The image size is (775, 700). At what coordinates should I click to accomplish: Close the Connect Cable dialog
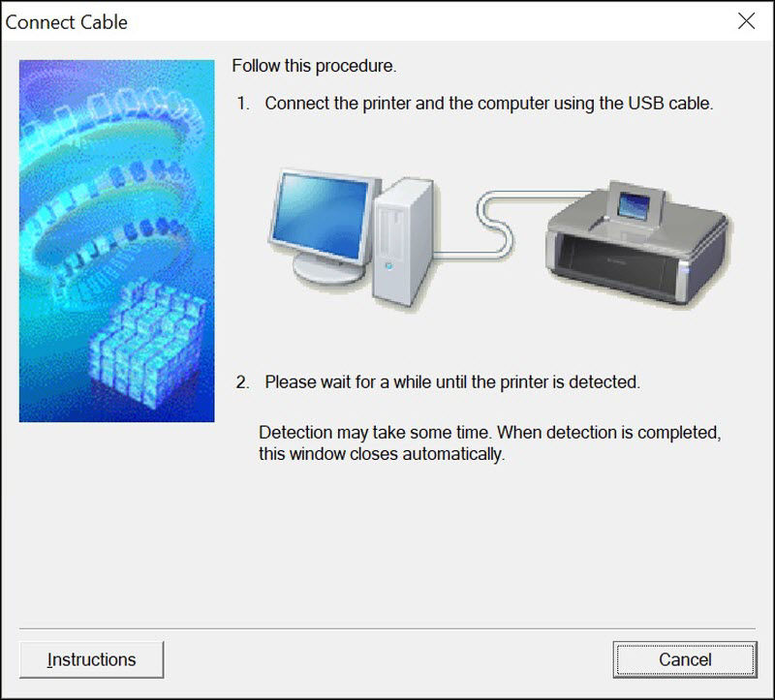[x=746, y=21]
